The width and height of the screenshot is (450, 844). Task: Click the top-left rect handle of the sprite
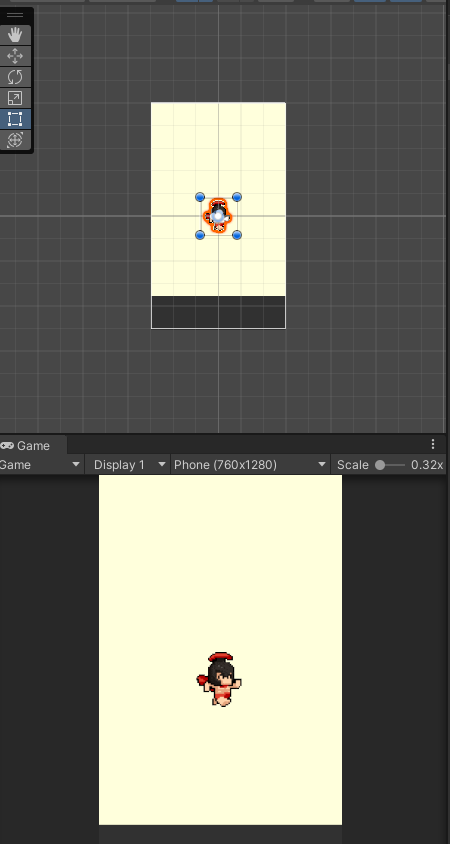tap(200, 198)
